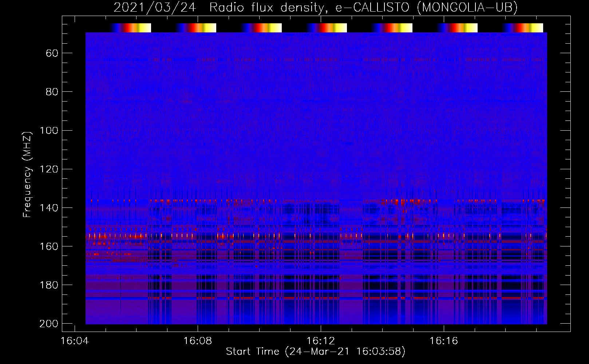
Task: Click the 16:16 time tick label
Action: [x=444, y=341]
